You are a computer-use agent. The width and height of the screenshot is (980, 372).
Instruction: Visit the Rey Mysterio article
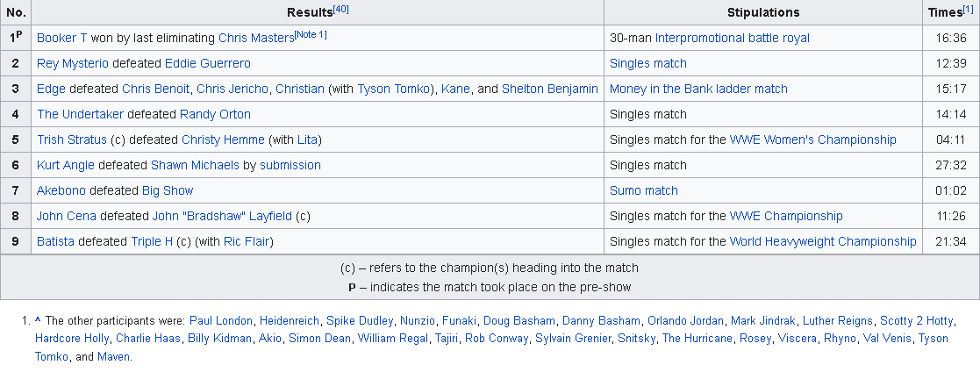(x=73, y=64)
